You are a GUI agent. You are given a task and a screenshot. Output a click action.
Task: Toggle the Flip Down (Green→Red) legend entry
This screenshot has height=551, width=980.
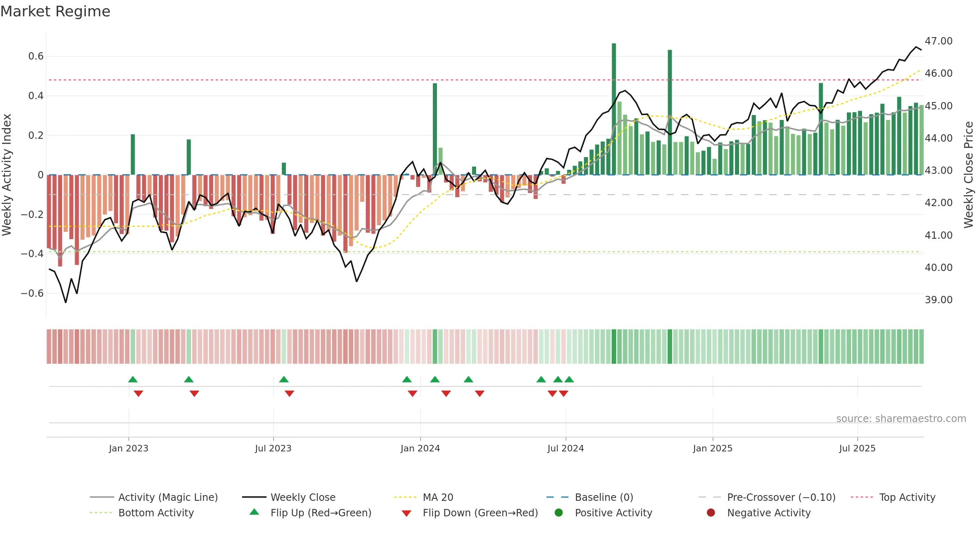470,513
